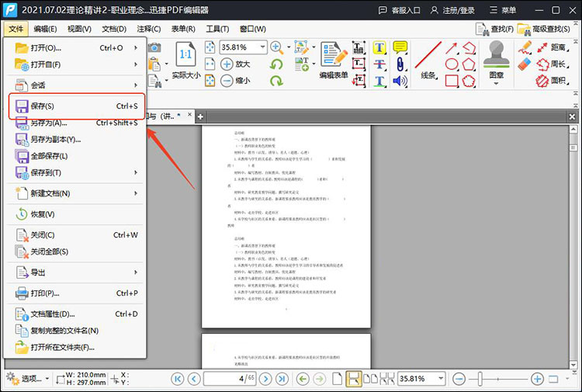Click the plus button of zoom slider
Screen dimensions: 582x392
[537, 379]
